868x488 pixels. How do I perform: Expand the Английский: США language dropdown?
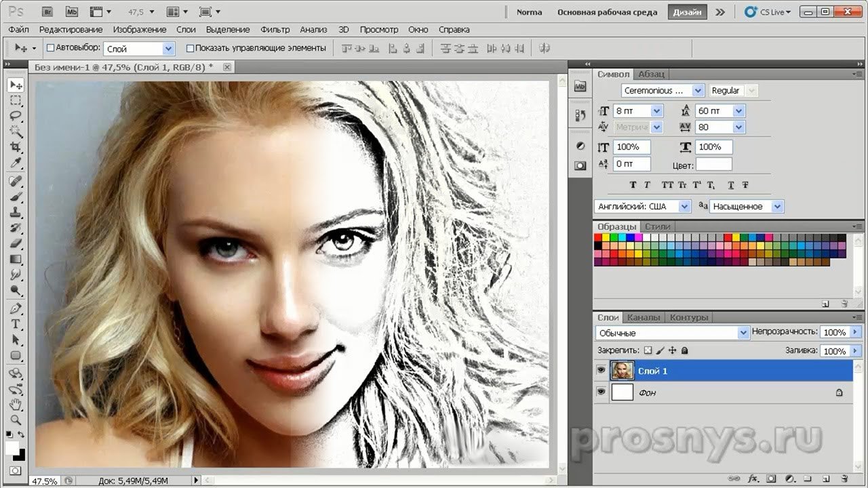point(684,207)
